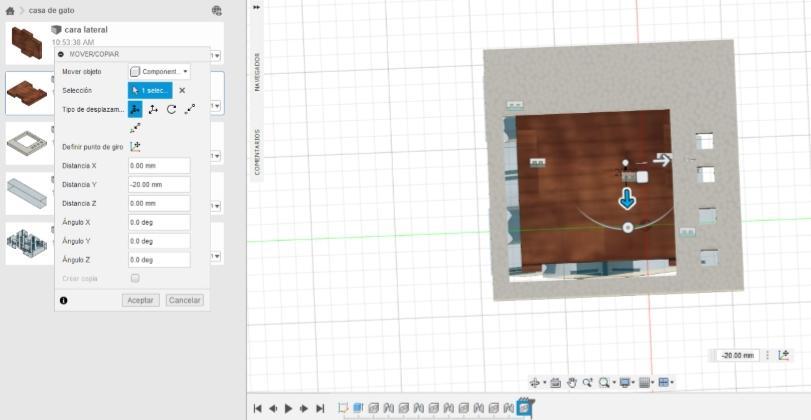Click the Distancia X input field
This screenshot has width=811, height=420.
[x=159, y=166]
